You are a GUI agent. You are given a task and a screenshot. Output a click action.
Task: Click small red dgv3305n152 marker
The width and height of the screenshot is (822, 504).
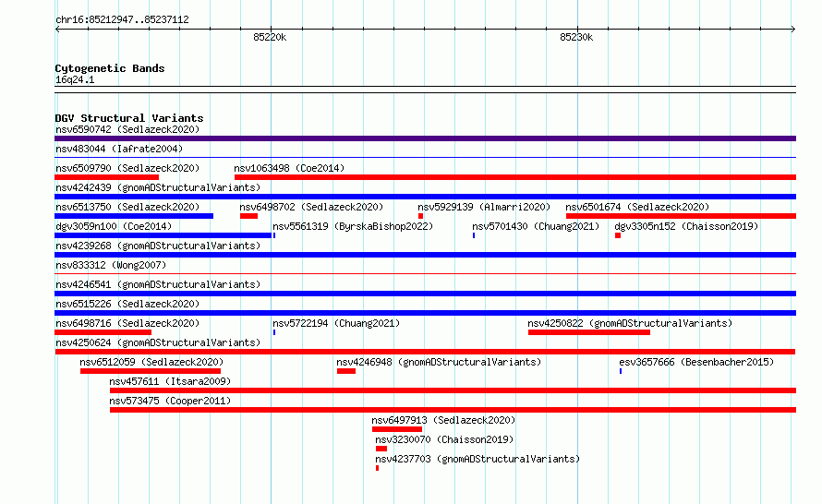point(618,235)
